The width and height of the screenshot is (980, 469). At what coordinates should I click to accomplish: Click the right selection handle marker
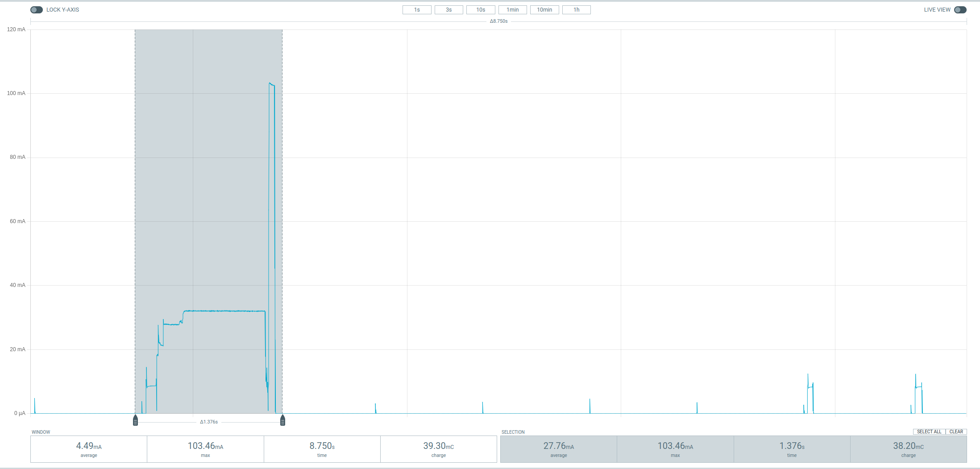click(x=282, y=420)
